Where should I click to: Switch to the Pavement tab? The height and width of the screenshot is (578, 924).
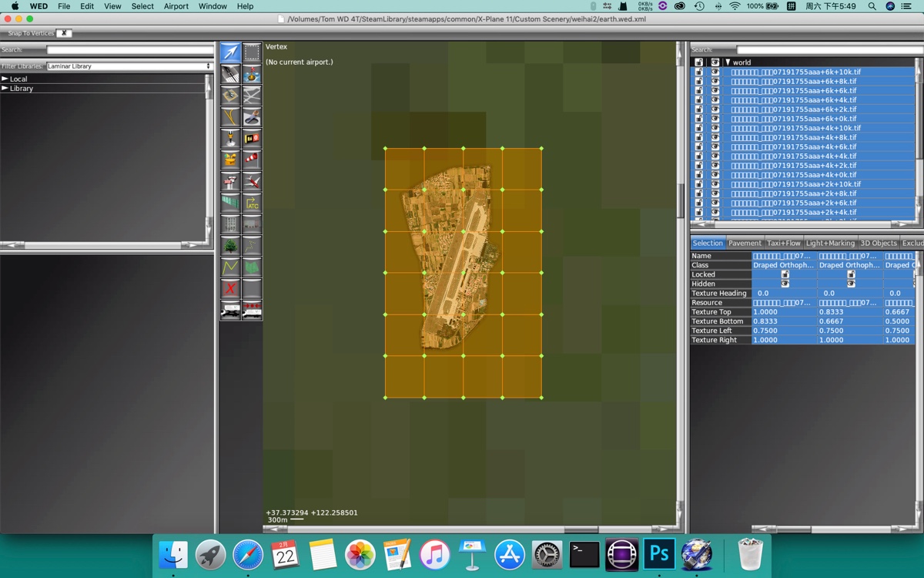(745, 243)
